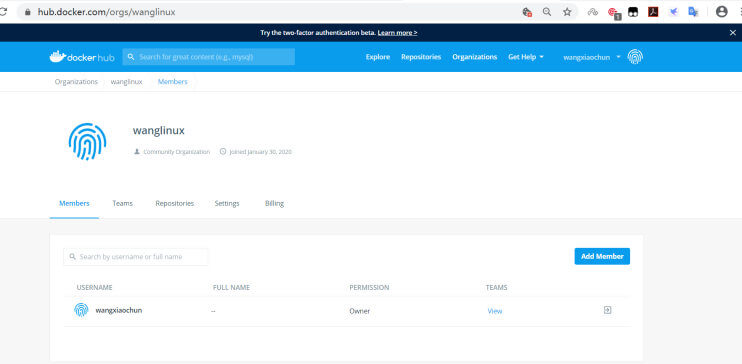Open the Get Help dropdown
Viewport: 742px width, 364px height.
click(526, 57)
